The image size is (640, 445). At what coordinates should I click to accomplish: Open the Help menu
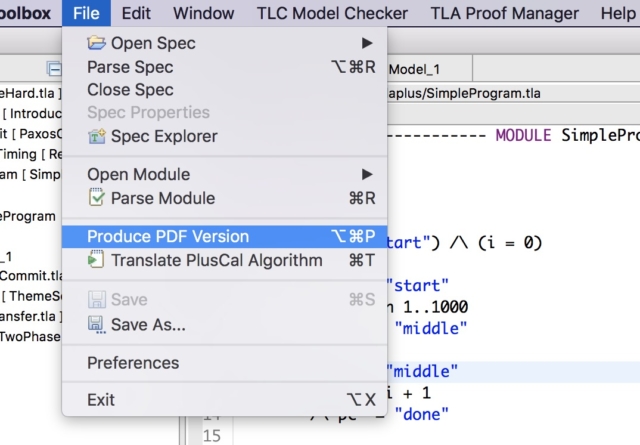click(x=618, y=13)
